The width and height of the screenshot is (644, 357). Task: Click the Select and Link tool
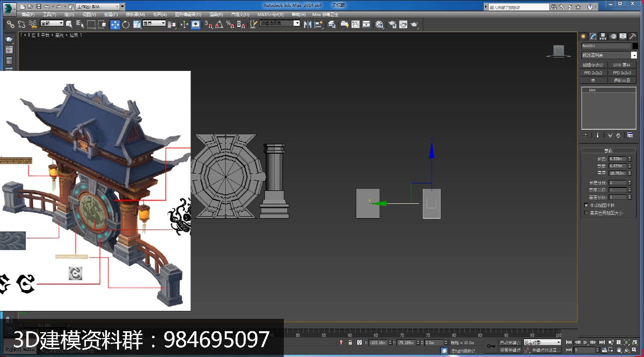pyautogui.click(x=10, y=24)
